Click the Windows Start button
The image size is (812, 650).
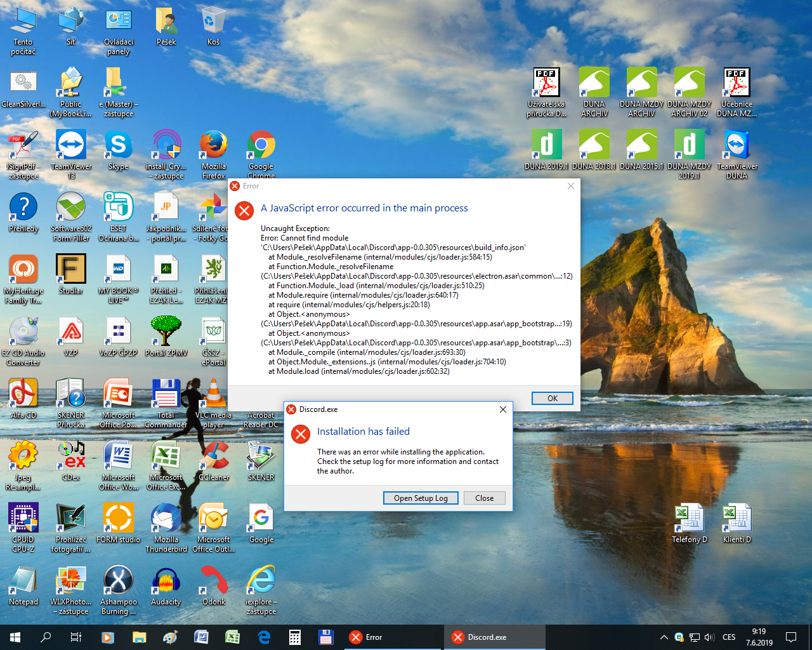(x=15, y=637)
